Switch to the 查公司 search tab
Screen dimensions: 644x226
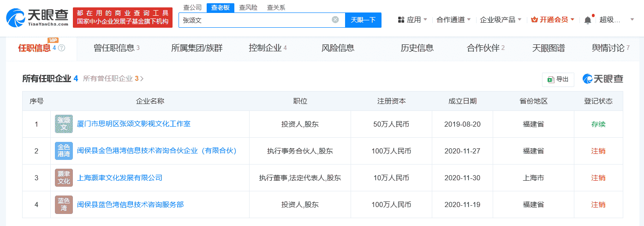pyautogui.click(x=192, y=7)
